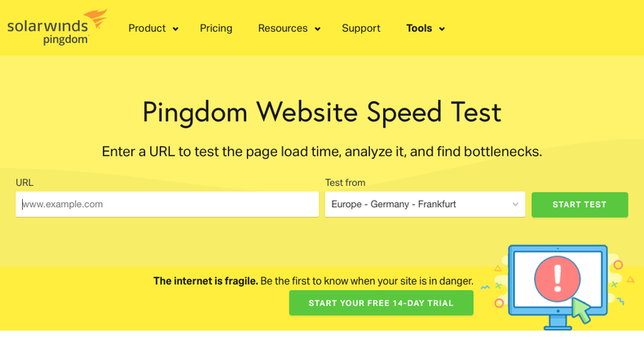Focus the URL www.example.com input field
Screen dimensions: 644x354
167,205
